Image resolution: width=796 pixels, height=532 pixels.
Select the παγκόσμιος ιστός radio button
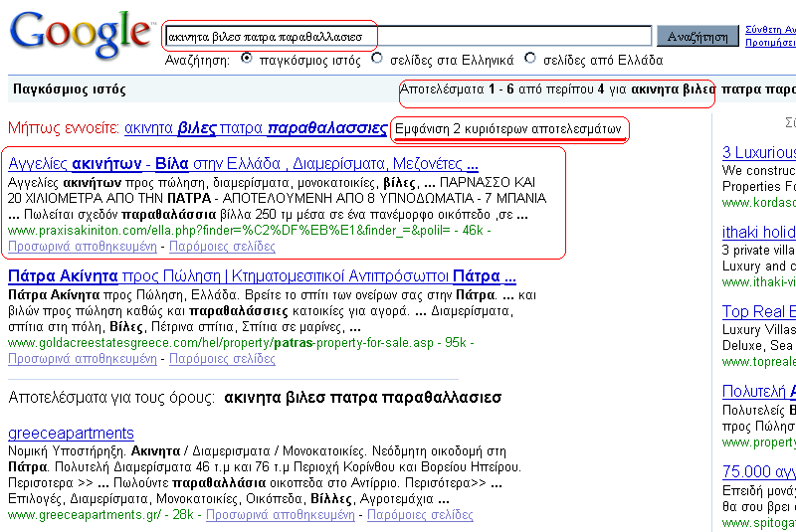pos(247,59)
